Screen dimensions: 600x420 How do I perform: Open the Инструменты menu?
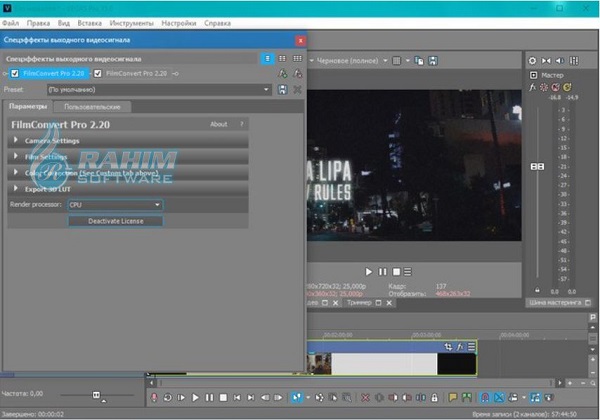pos(131,21)
